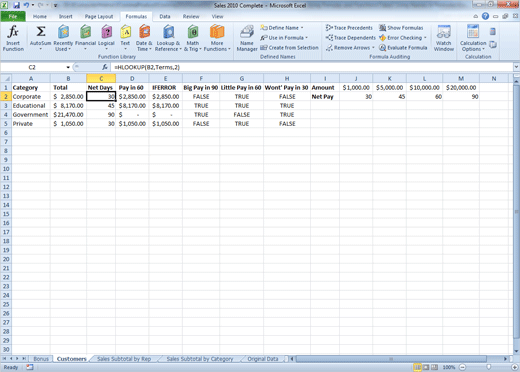Viewport: 520px width, 372px height.
Task: Click the zoom slider handle
Action: (x=488, y=367)
